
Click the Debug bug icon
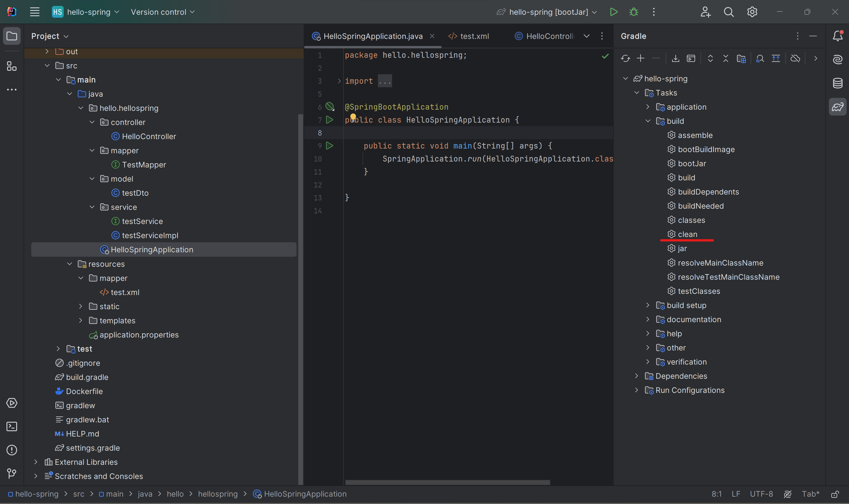click(634, 12)
